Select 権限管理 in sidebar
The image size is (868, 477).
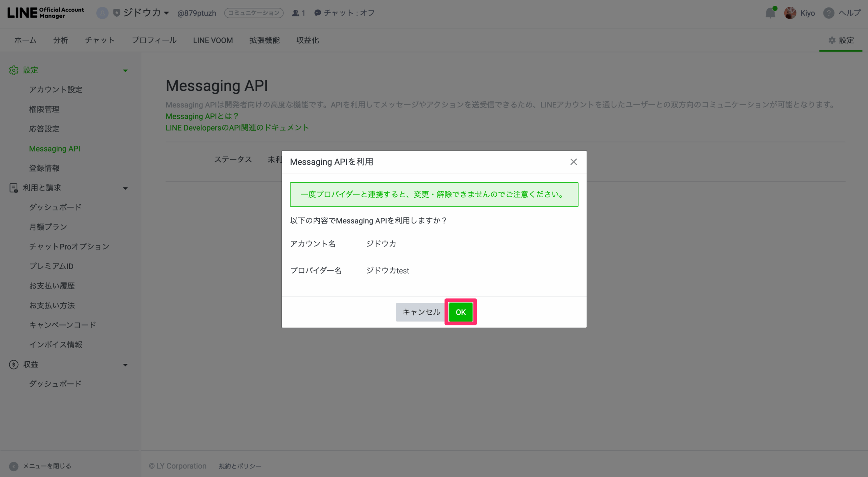click(44, 109)
